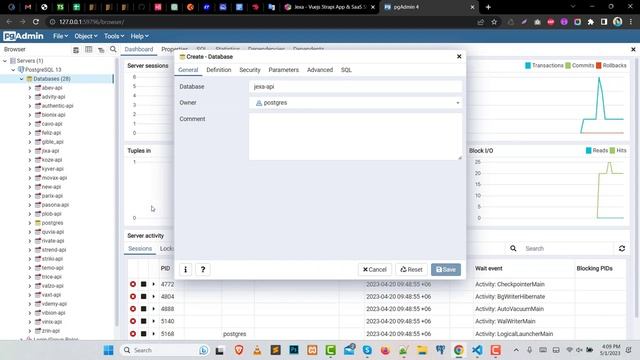Viewport: 640px width, 360px height.
Task: Open the Owner dropdown showing postgres
Action: tap(356, 103)
